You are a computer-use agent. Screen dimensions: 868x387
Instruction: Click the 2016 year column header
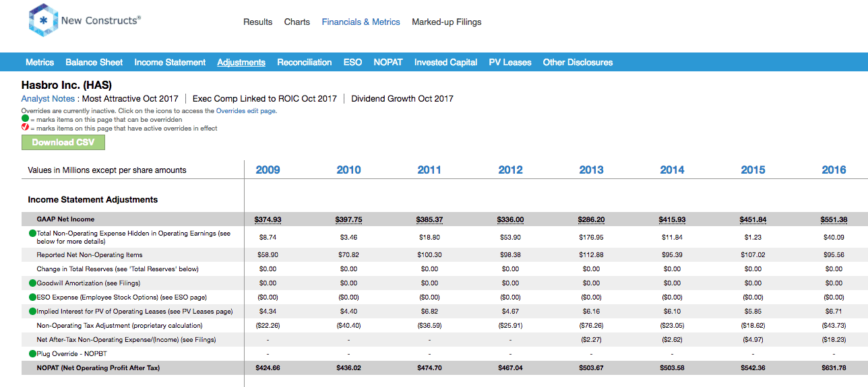(x=834, y=170)
